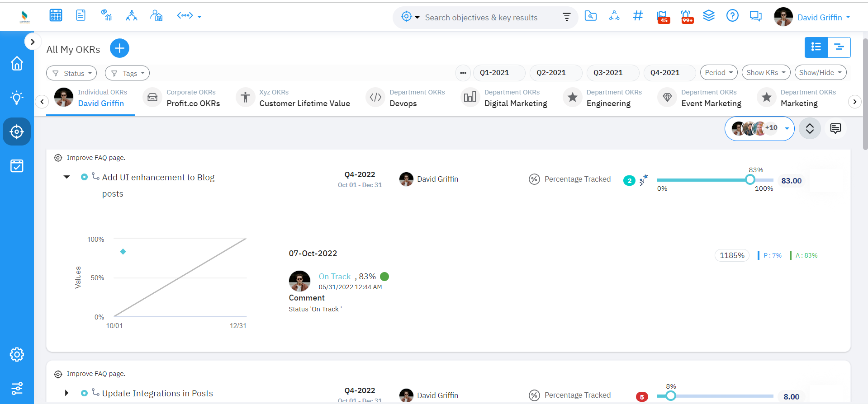Click the blue plus button to add OKR

point(119,48)
